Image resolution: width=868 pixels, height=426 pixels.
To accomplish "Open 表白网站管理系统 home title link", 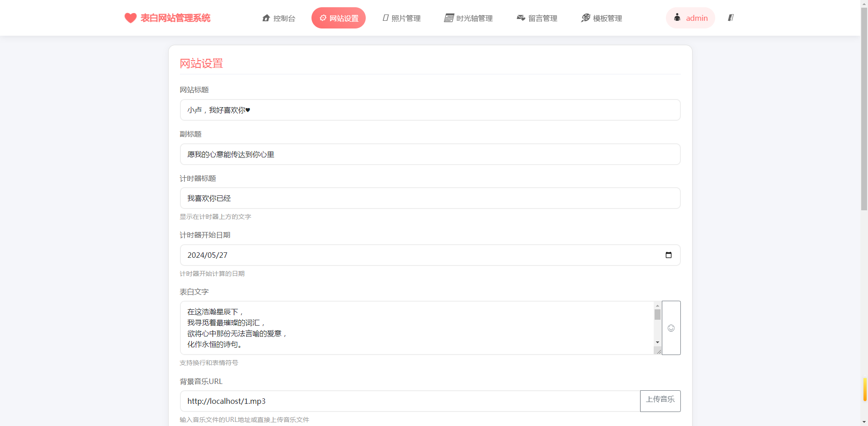I will (175, 18).
